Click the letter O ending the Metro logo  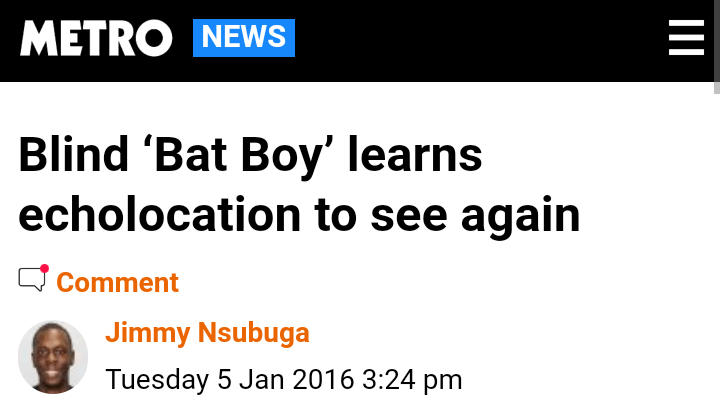(x=153, y=39)
